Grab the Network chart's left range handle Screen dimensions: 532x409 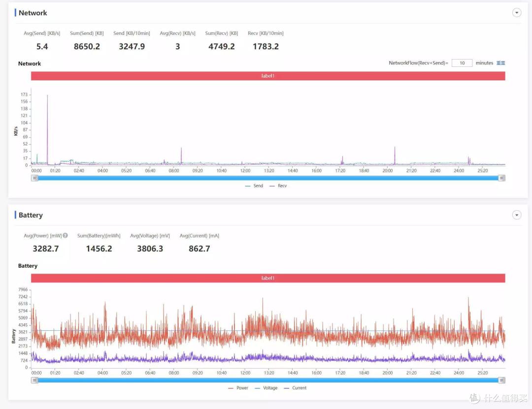tap(34, 178)
